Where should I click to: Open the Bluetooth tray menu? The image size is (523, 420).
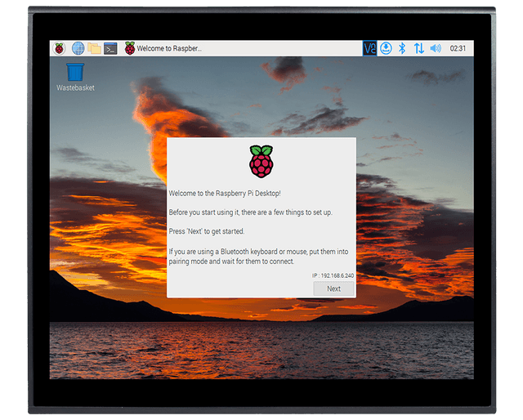pyautogui.click(x=402, y=48)
